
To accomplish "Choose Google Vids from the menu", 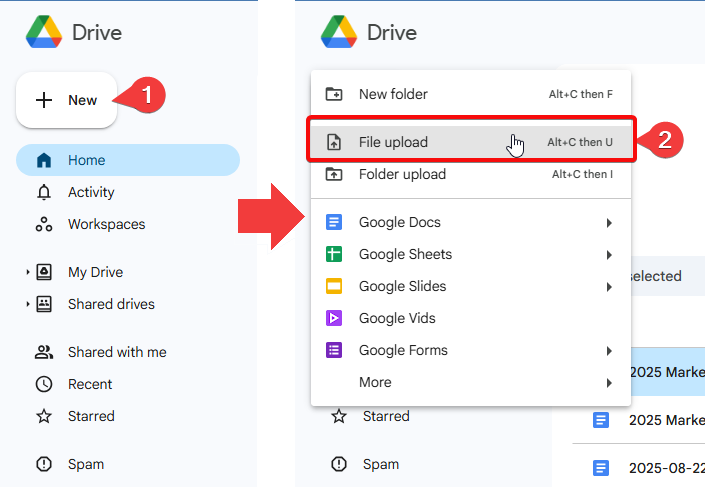I will coord(471,318).
